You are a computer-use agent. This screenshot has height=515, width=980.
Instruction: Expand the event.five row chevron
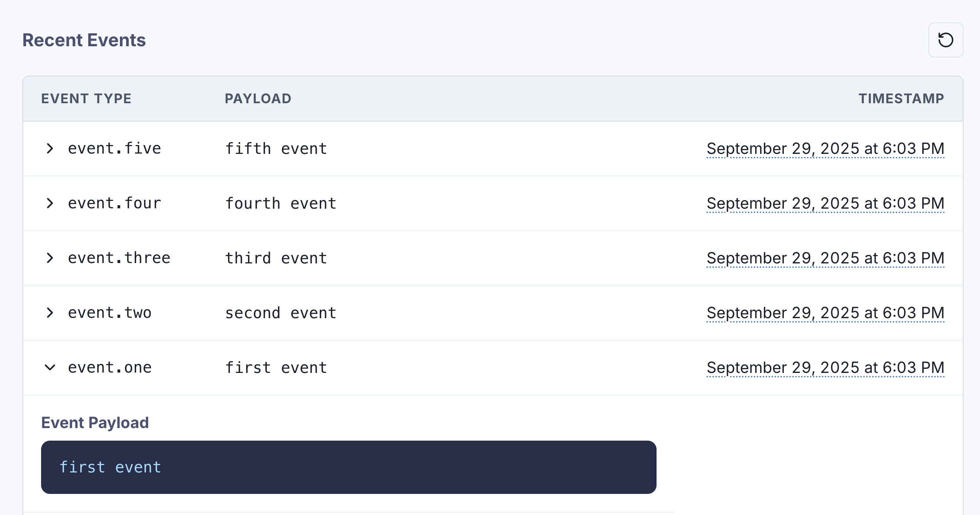click(x=50, y=148)
